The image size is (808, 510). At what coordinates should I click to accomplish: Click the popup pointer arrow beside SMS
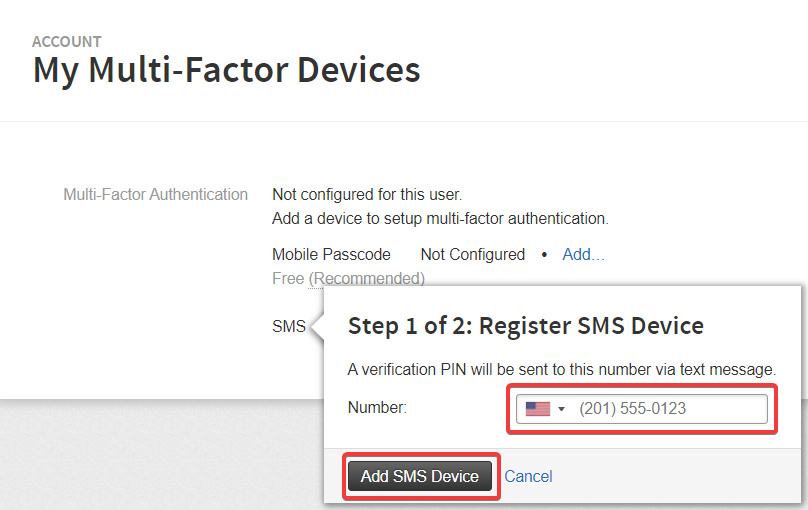click(318, 327)
